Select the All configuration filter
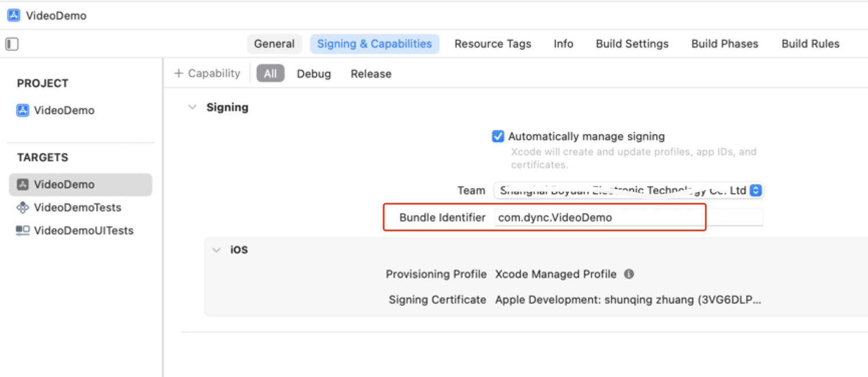Screen dimensions: 868x377 click(270, 74)
